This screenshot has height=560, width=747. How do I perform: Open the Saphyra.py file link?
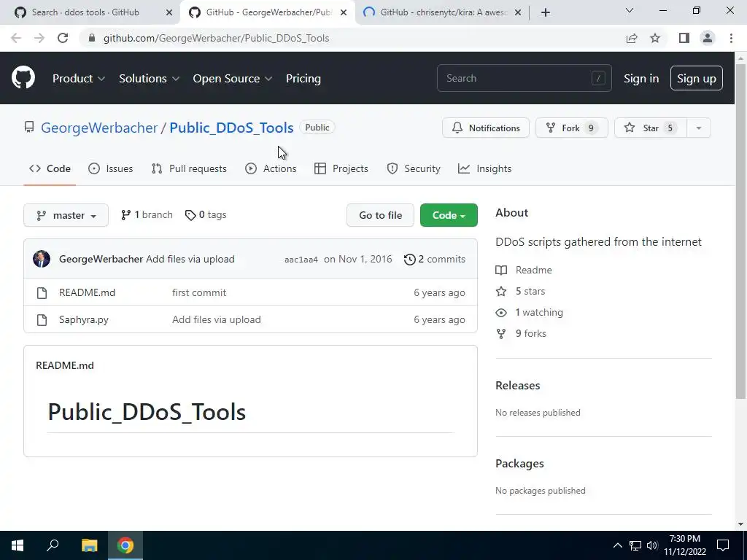coord(84,320)
